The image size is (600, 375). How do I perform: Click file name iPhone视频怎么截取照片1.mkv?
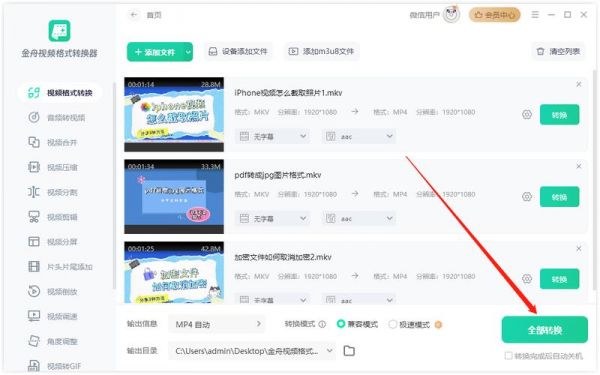288,93
